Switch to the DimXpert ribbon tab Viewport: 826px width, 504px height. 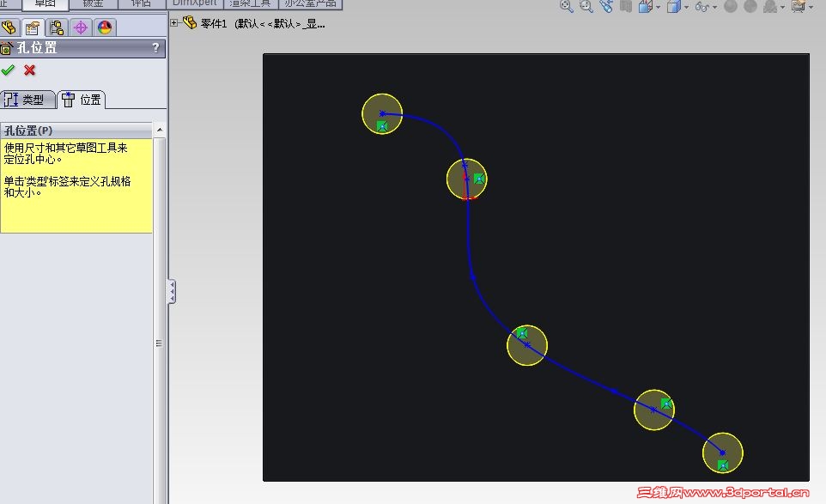(x=194, y=3)
